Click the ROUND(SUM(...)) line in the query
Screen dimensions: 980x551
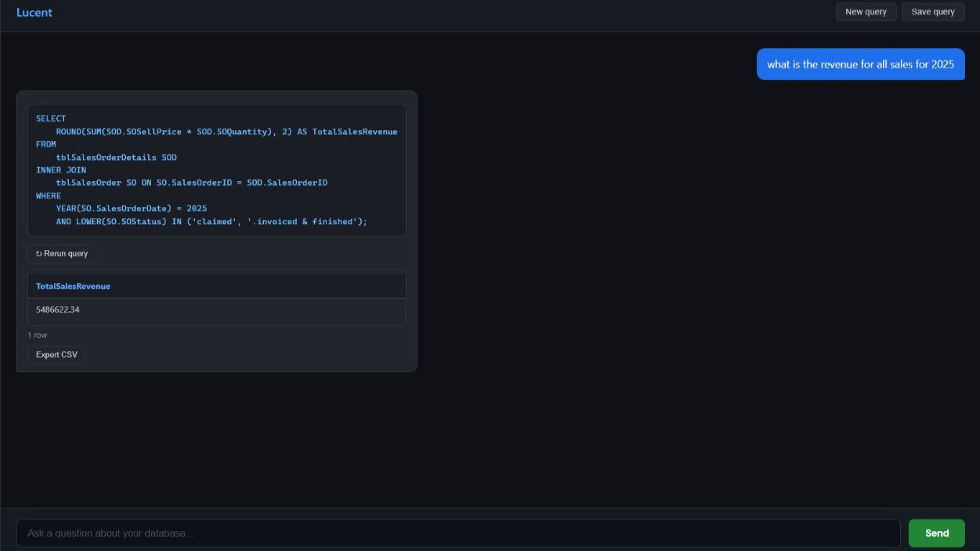coord(226,131)
